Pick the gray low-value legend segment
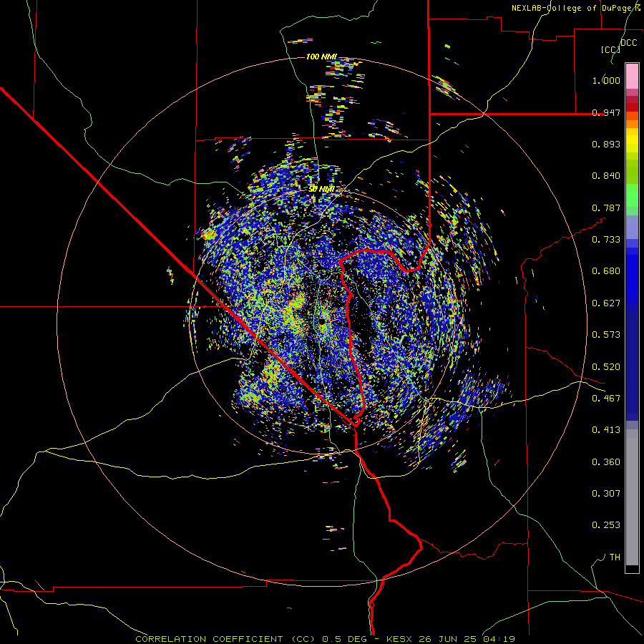The width and height of the screenshot is (644, 644). click(x=632, y=497)
